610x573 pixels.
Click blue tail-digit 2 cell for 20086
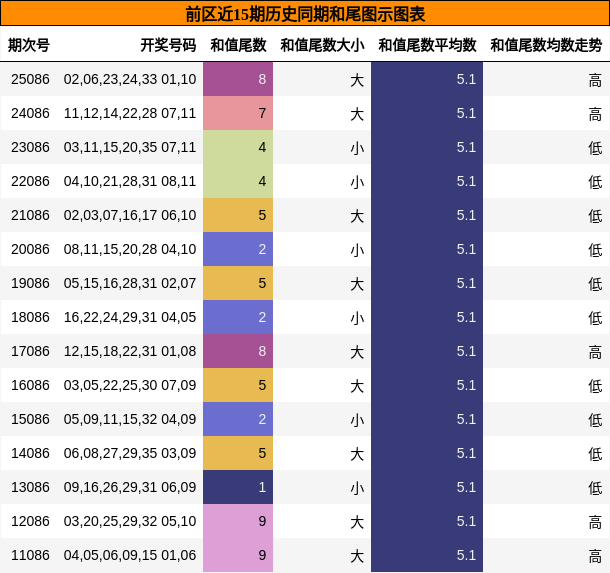[x=238, y=249]
